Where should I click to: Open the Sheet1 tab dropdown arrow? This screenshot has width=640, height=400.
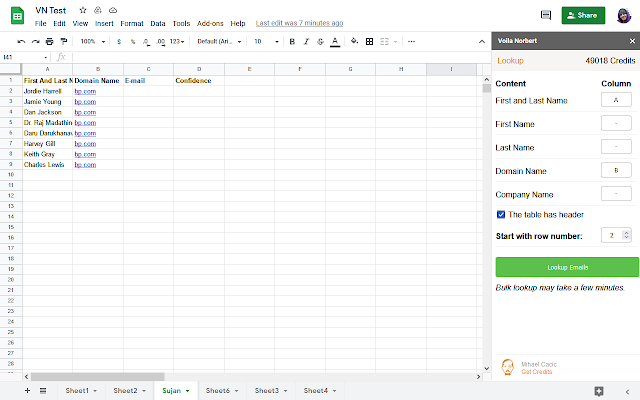point(95,391)
